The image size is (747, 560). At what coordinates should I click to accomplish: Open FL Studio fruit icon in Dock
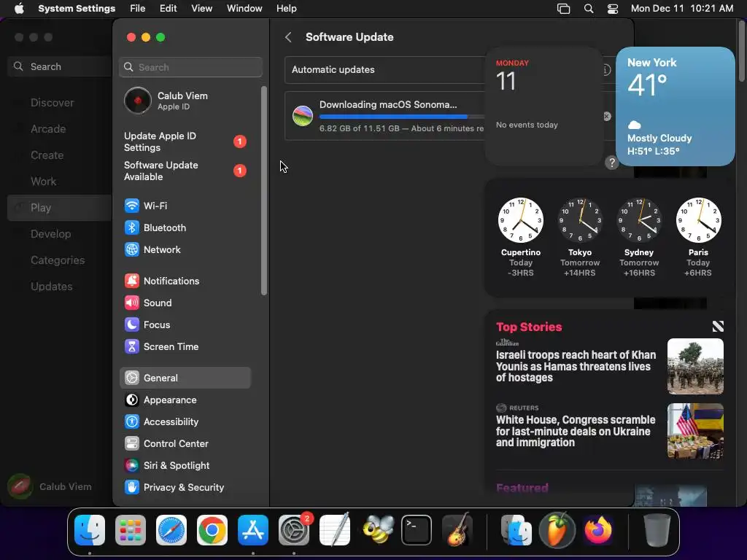[x=557, y=530]
